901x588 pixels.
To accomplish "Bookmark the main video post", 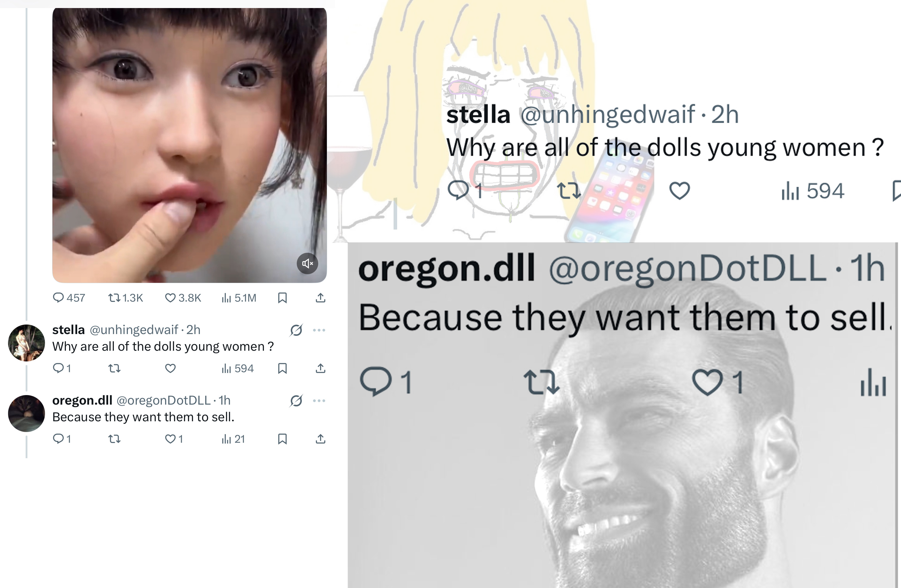I will point(282,298).
